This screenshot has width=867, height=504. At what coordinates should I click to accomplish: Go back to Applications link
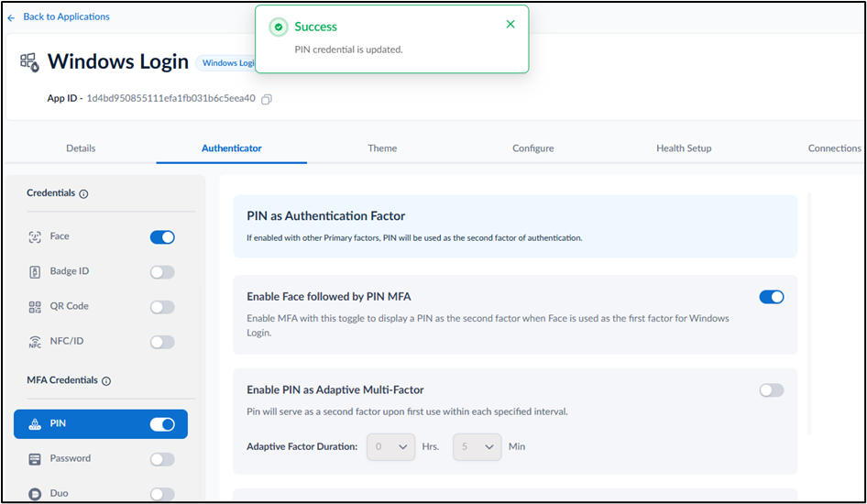pyautogui.click(x=66, y=16)
